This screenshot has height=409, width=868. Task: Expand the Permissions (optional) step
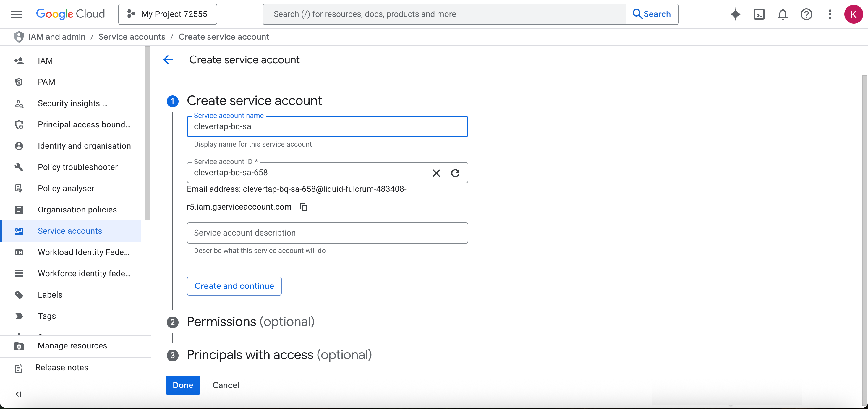point(250,322)
